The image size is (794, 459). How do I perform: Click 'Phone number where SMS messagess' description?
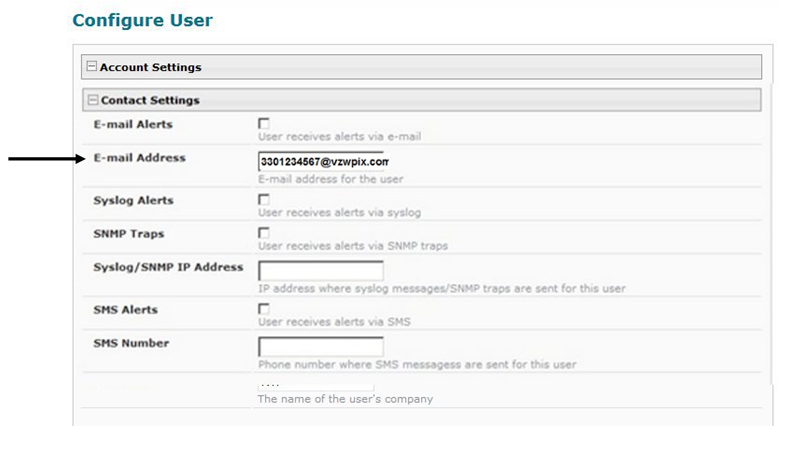pyautogui.click(x=417, y=365)
